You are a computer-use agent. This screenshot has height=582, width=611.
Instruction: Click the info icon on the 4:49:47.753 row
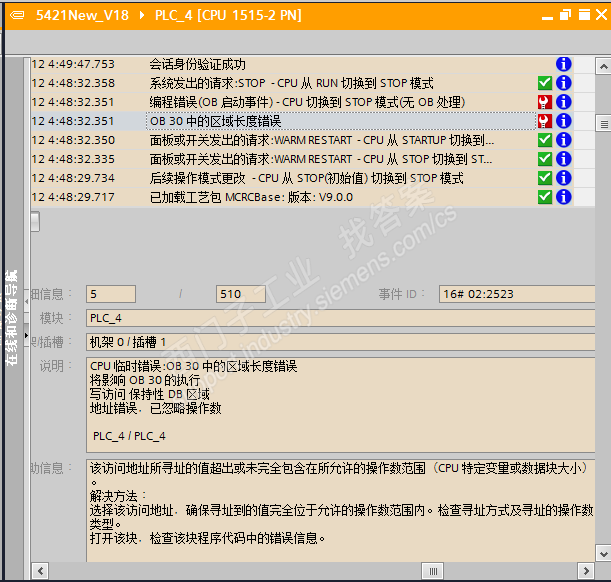[x=563, y=64]
